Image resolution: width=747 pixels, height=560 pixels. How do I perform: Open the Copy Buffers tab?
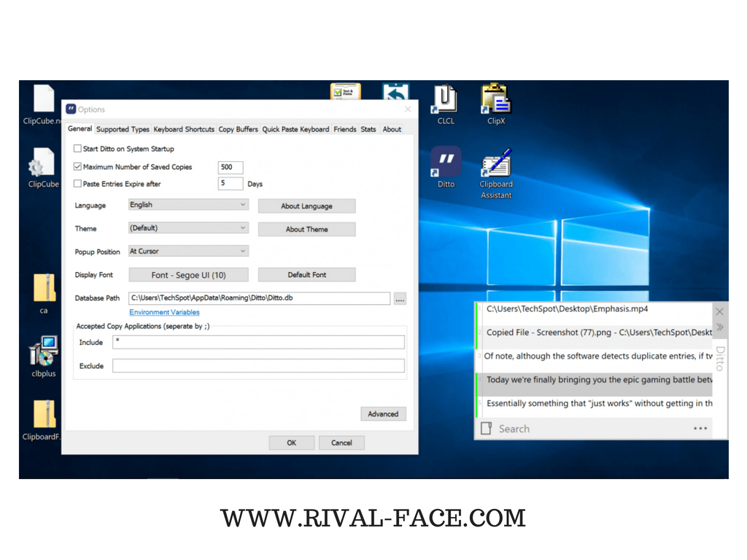coord(239,129)
